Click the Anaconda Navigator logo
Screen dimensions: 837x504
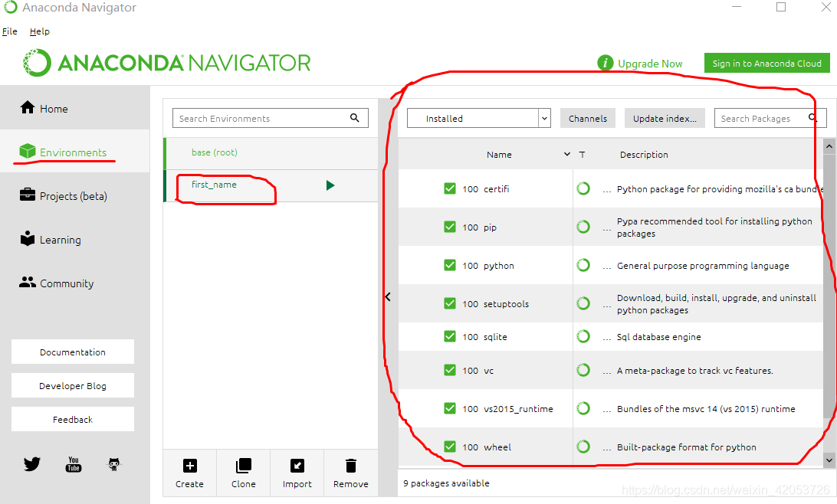coord(166,63)
